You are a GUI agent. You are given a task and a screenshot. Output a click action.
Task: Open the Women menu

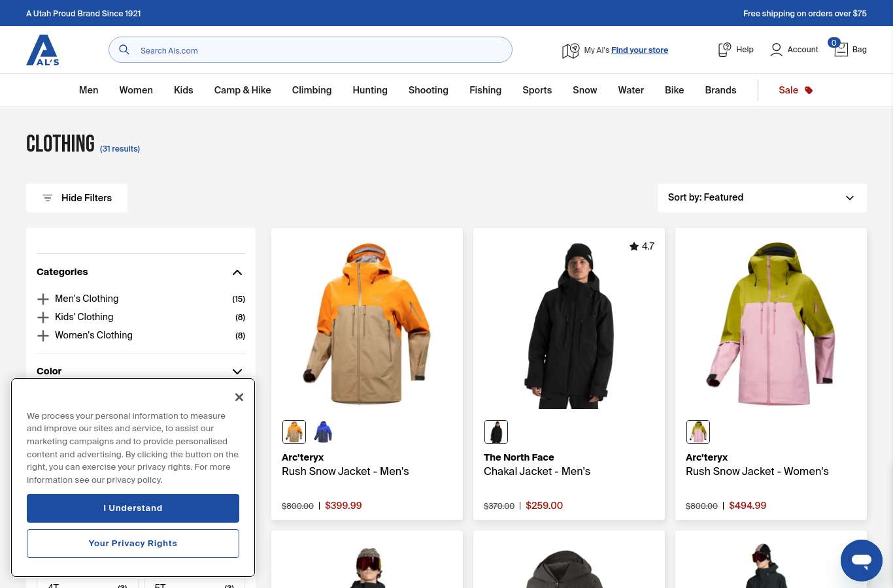click(x=136, y=90)
